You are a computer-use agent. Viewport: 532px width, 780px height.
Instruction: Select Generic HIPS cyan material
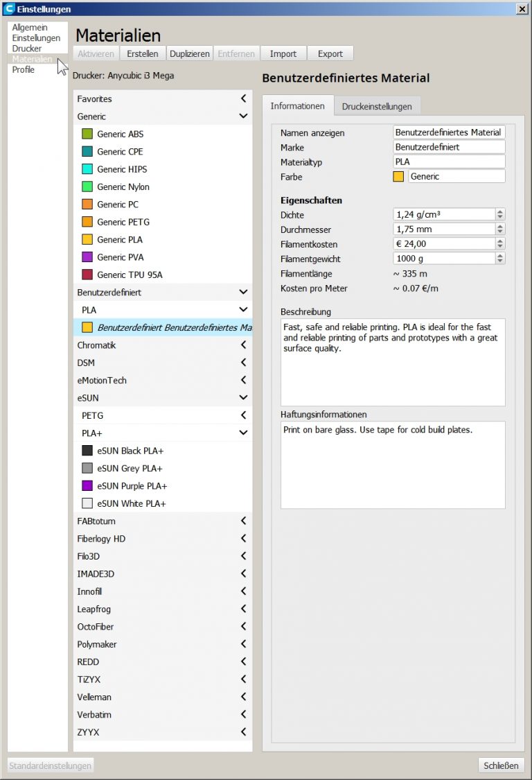pyautogui.click(x=121, y=169)
